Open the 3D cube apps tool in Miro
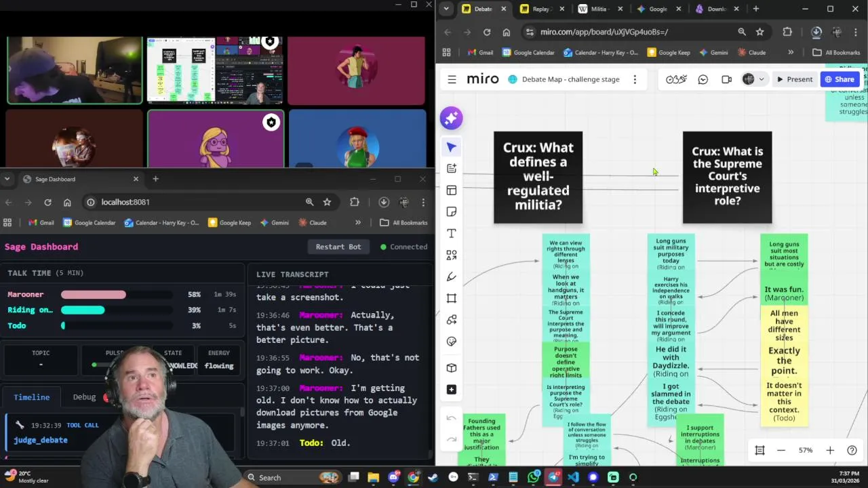 coord(452,368)
